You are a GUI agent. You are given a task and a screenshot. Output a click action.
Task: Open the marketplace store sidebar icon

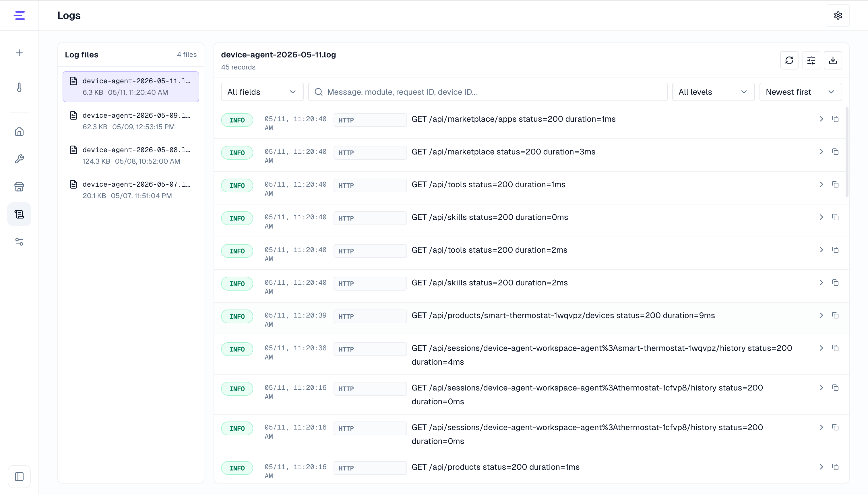pyautogui.click(x=19, y=186)
